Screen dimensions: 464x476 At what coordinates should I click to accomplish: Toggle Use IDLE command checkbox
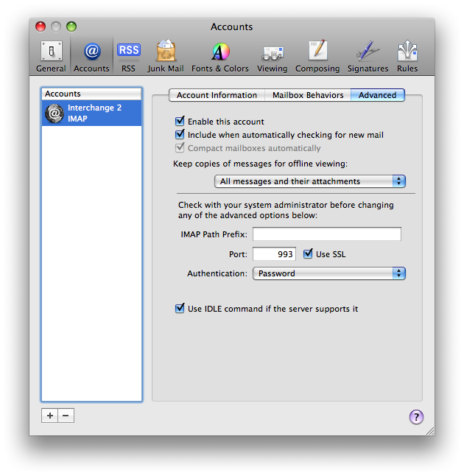point(180,309)
